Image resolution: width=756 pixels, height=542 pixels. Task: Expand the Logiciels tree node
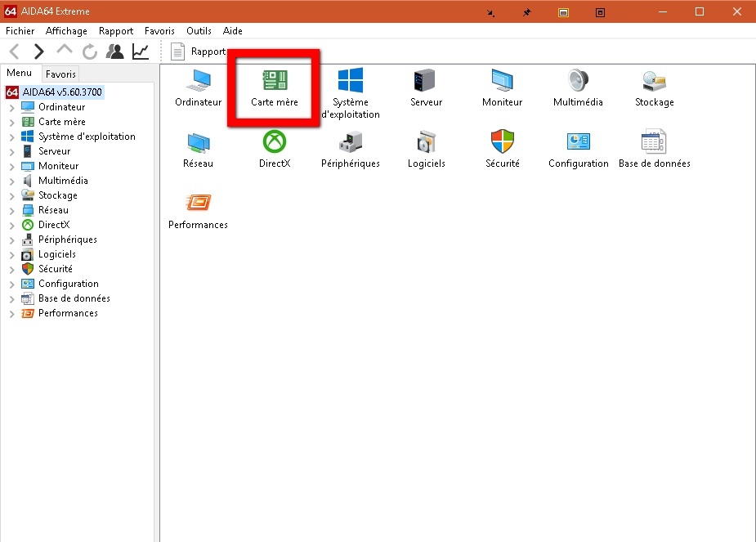click(12, 255)
